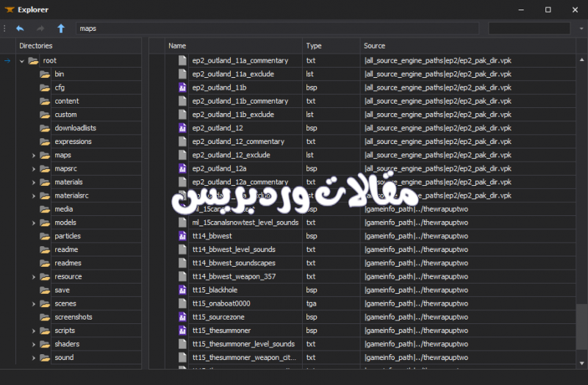
Task: Click the Source column header
Action: coord(441,46)
